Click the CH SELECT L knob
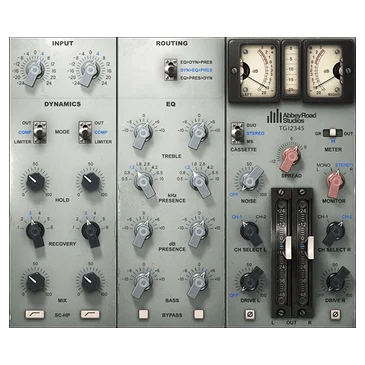 pyautogui.click(x=250, y=231)
